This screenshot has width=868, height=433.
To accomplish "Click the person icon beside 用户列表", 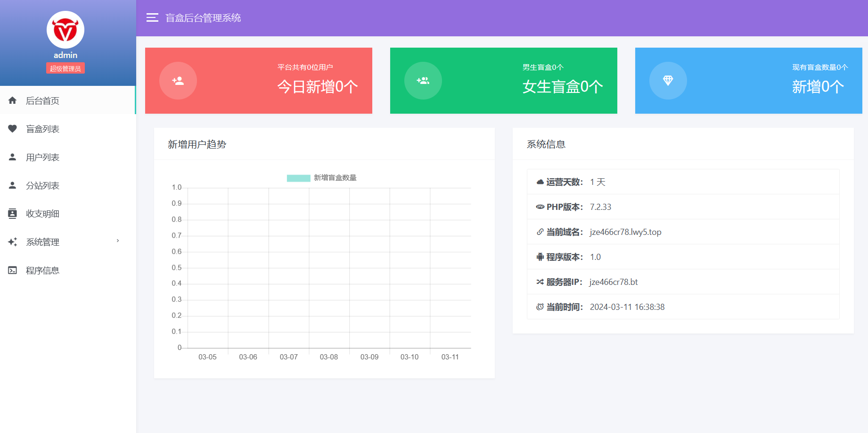I will point(13,157).
